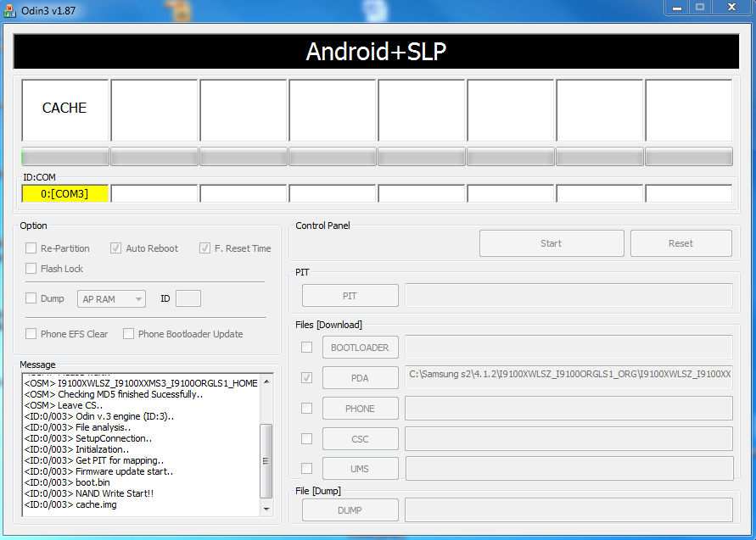756x540 pixels.
Task: Click the Reset button
Action: (680, 243)
